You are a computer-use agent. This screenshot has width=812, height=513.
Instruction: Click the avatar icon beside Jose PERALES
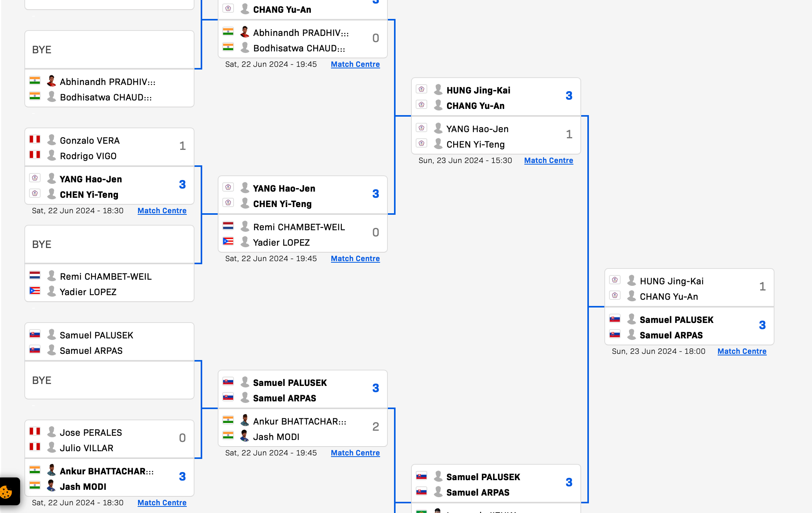(51, 432)
